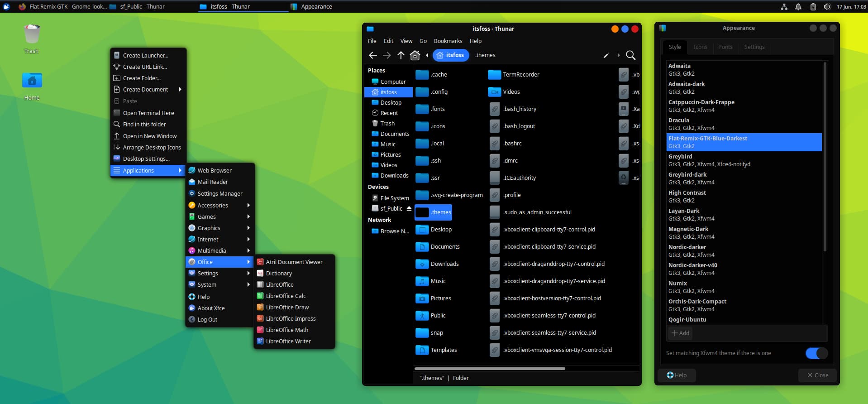Image resolution: width=868 pixels, height=404 pixels.
Task: Click the forward arrow in Thunar toolbar
Action: tap(387, 55)
